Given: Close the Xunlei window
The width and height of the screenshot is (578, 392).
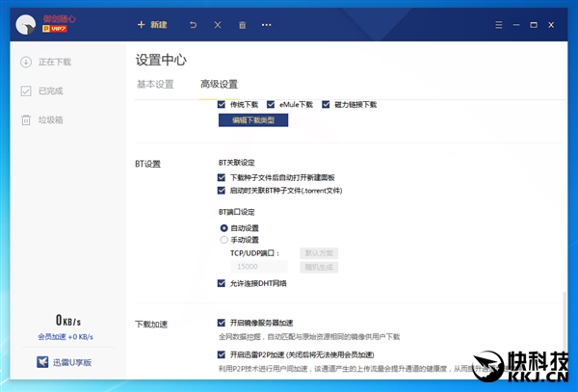Looking at the screenshot, I should point(551,25).
